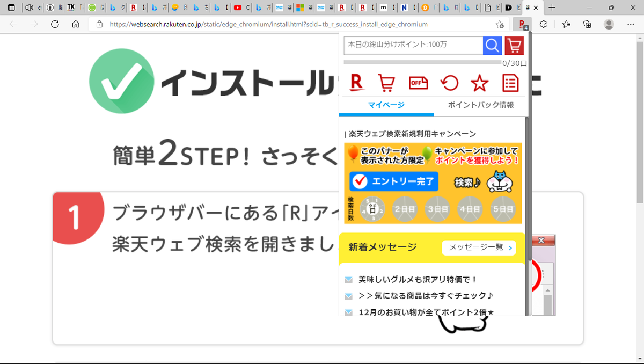Image resolution: width=644 pixels, height=364 pixels.
Task: Open message ＞＞気になる商品は今すぐチェック♪
Action: 426,296
